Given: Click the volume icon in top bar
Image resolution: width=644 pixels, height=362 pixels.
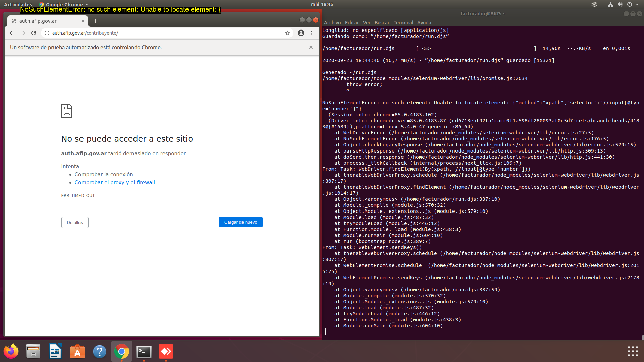Looking at the screenshot, I should 620,4.
